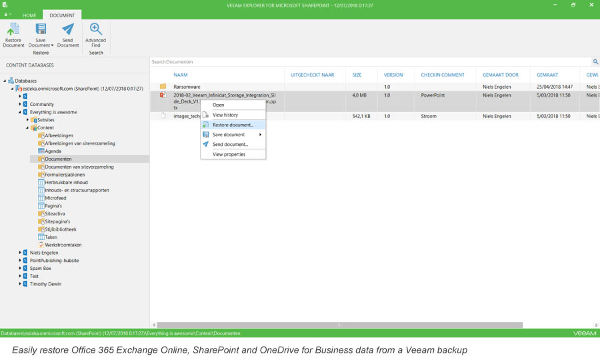This screenshot has height=364, width=600.
Task: Expand the Subsites node
Action: [x=27, y=120]
